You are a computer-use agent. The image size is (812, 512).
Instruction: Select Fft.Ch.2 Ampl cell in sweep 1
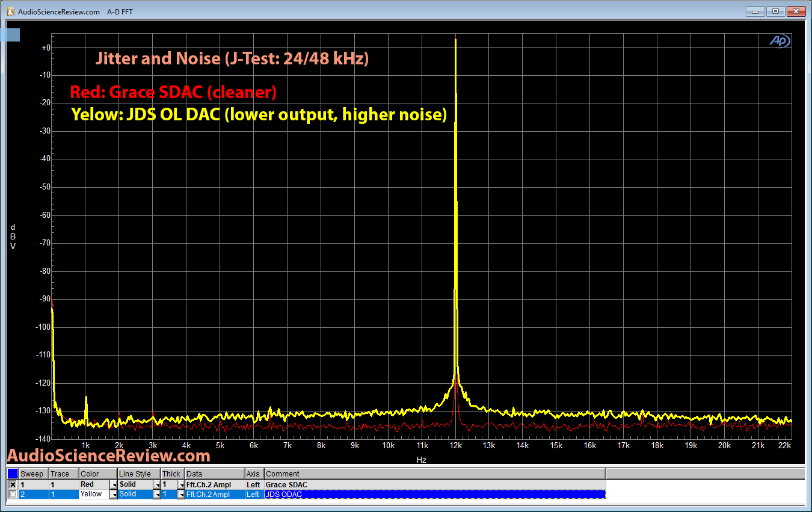[215, 484]
